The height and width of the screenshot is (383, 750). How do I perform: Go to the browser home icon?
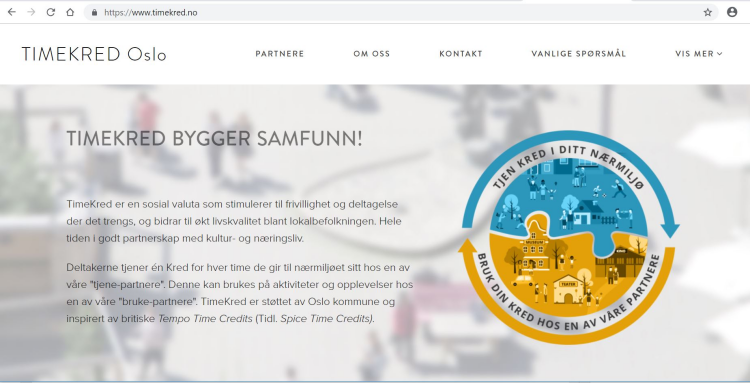pyautogui.click(x=70, y=12)
